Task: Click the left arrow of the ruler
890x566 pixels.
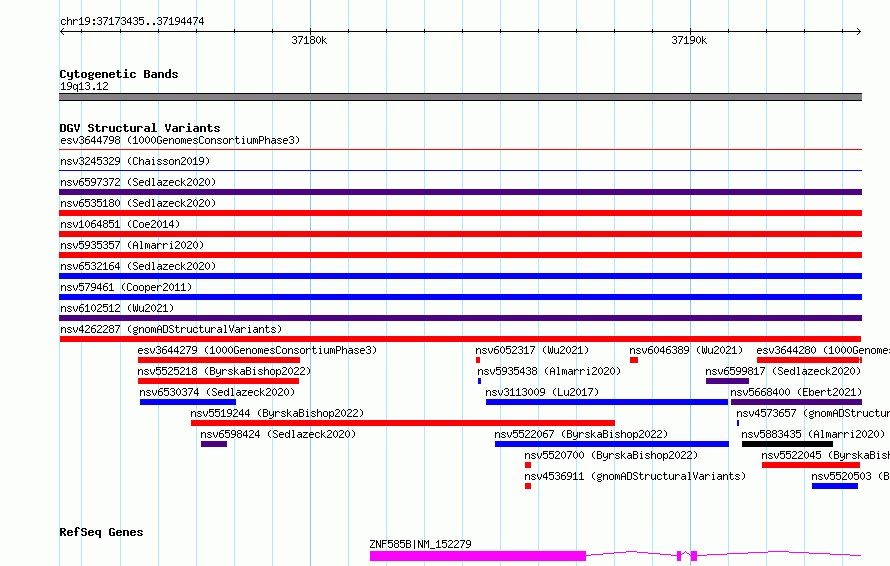Action: pyautogui.click(x=62, y=32)
